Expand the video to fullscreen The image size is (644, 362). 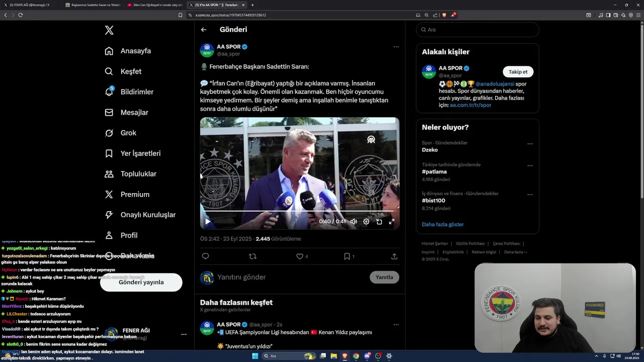point(391,221)
